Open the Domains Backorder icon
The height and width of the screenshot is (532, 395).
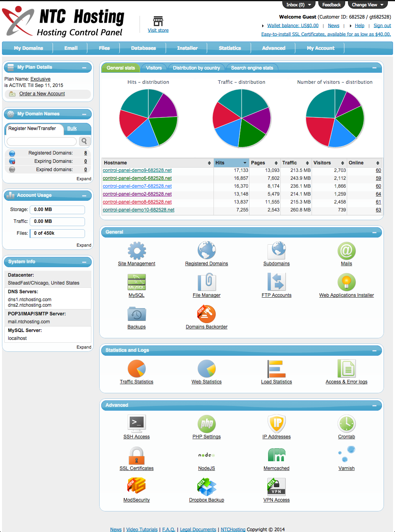pos(207,314)
